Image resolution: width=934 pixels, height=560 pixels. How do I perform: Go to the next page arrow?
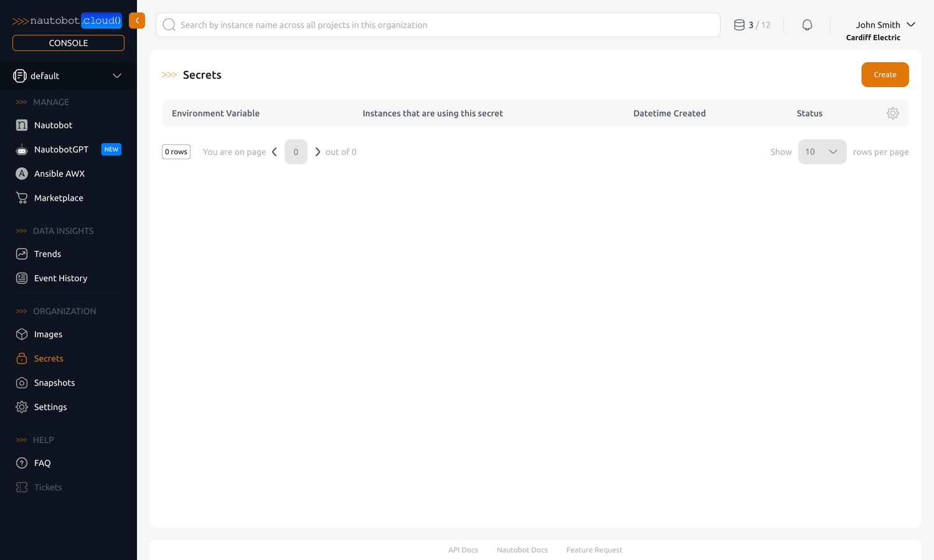(318, 152)
